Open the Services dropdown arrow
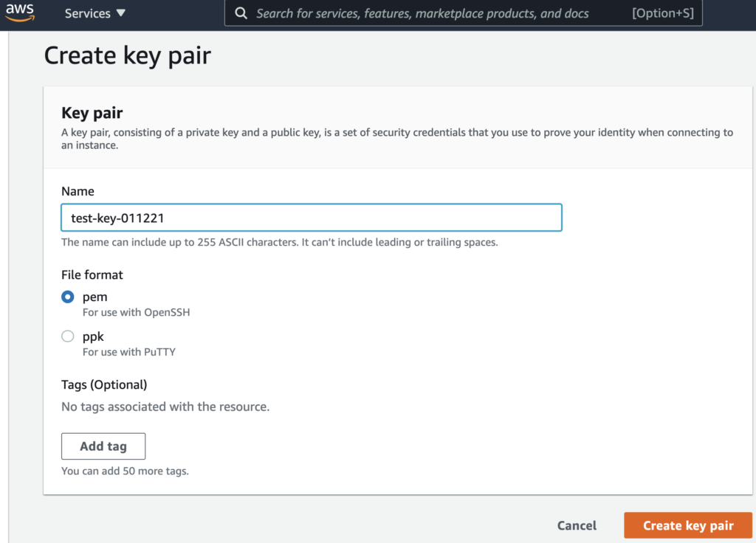This screenshot has height=543, width=756. click(121, 13)
